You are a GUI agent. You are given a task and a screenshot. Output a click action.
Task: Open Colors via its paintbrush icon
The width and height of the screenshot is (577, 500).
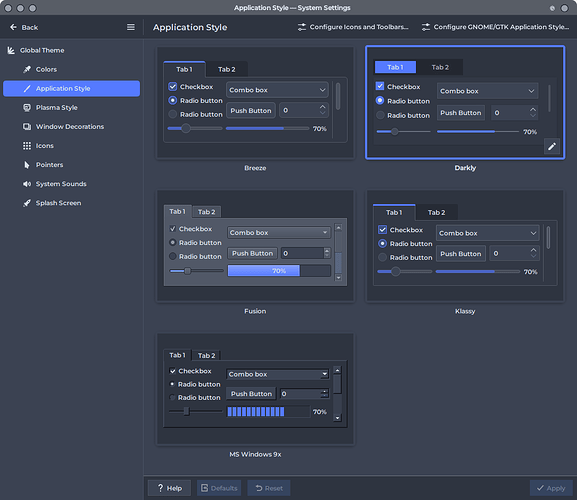pos(27,69)
